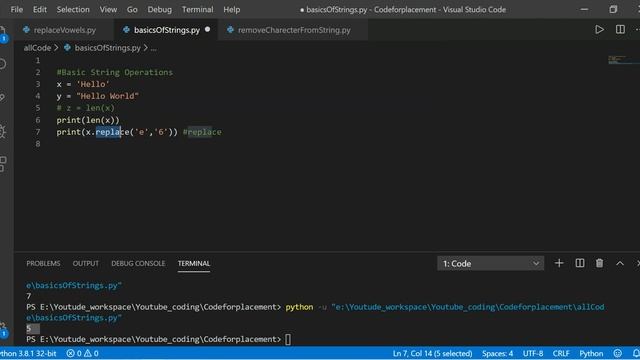
Task: Click the Spaces: 4 indentation setting
Action: coord(497,353)
